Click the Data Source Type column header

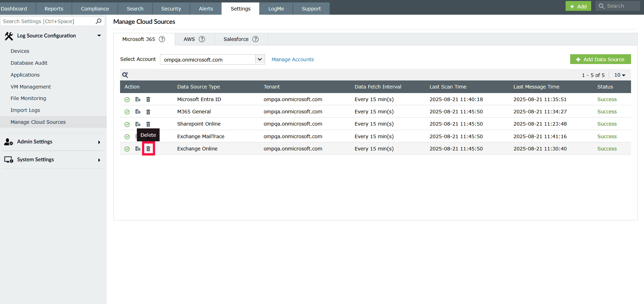click(x=198, y=87)
